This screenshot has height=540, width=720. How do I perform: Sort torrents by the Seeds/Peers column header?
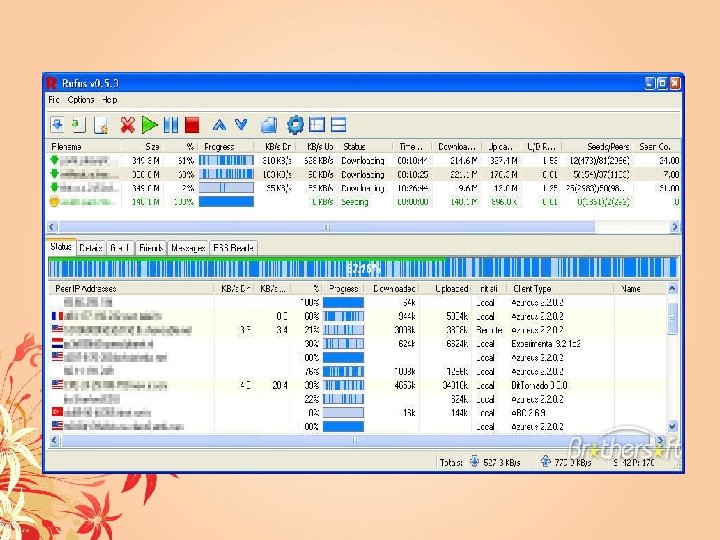tap(597, 147)
